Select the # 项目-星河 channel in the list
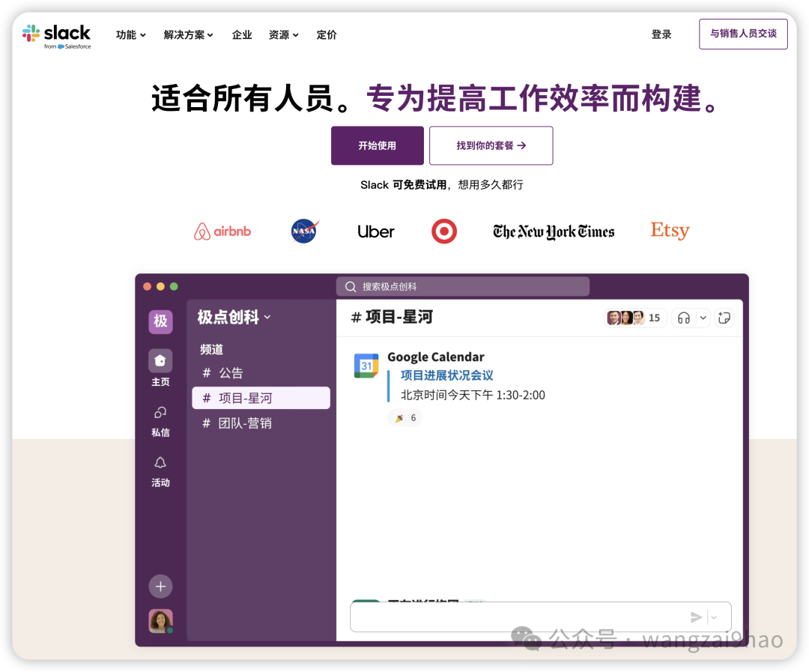The height and width of the screenshot is (672, 809). pos(261,398)
